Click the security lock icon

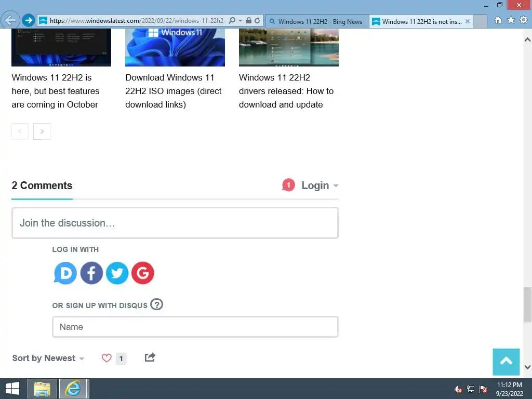[249, 20]
